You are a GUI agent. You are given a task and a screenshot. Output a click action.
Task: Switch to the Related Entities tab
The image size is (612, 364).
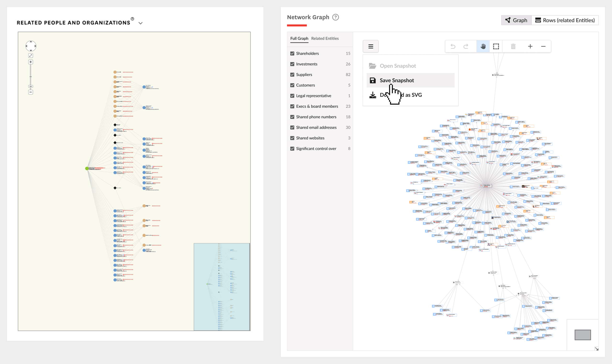[x=325, y=38]
